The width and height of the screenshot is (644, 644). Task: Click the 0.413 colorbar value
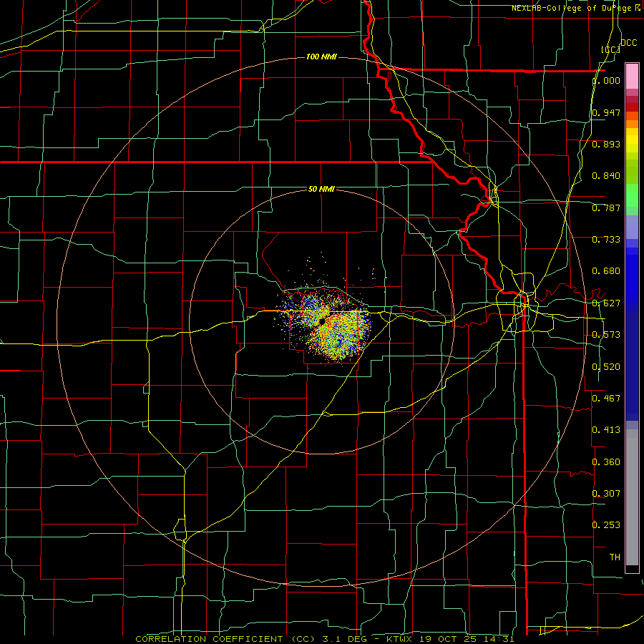point(606,430)
